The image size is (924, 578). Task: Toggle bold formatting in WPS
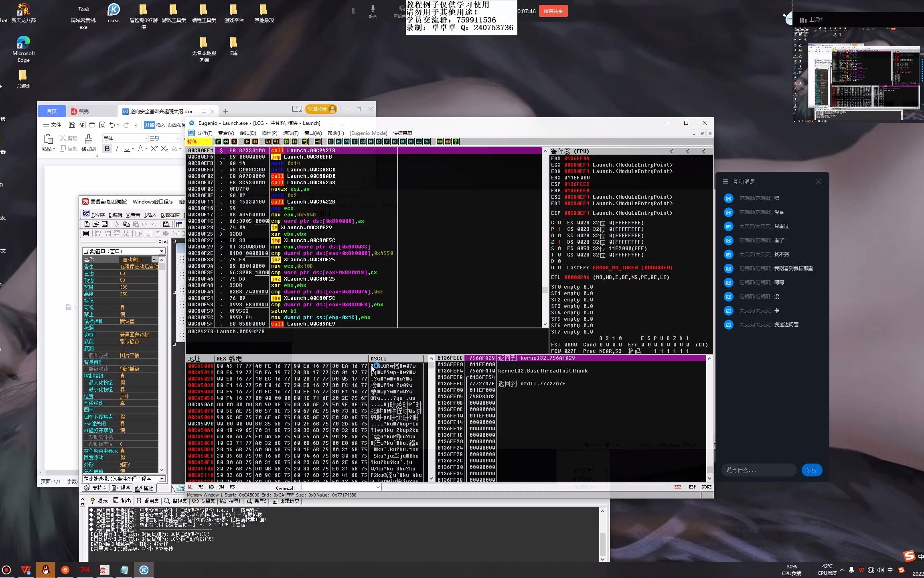pyautogui.click(x=107, y=149)
